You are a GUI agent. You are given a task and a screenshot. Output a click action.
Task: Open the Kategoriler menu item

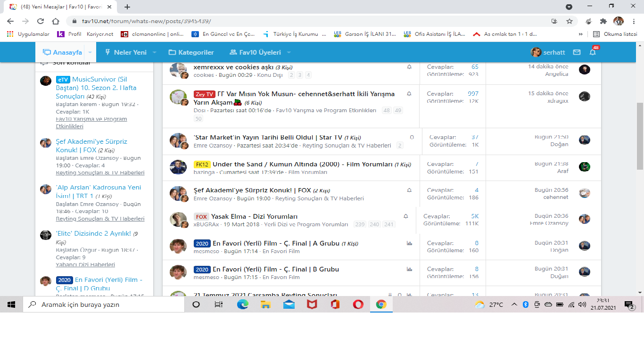[191, 52]
